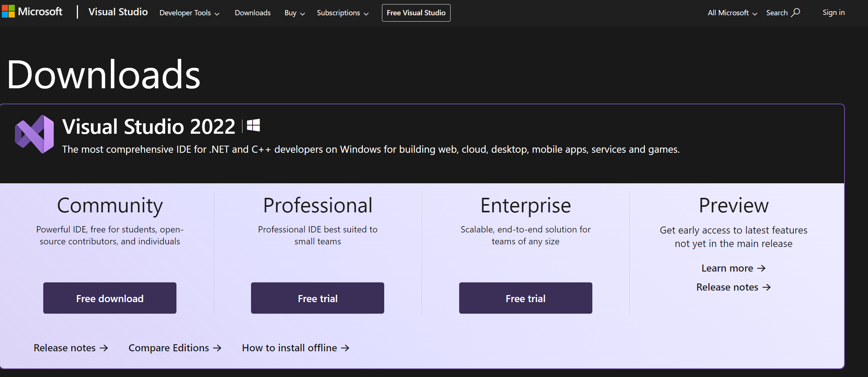The image size is (868, 377).
Task: Click the Professional edition heading
Action: pyautogui.click(x=318, y=205)
